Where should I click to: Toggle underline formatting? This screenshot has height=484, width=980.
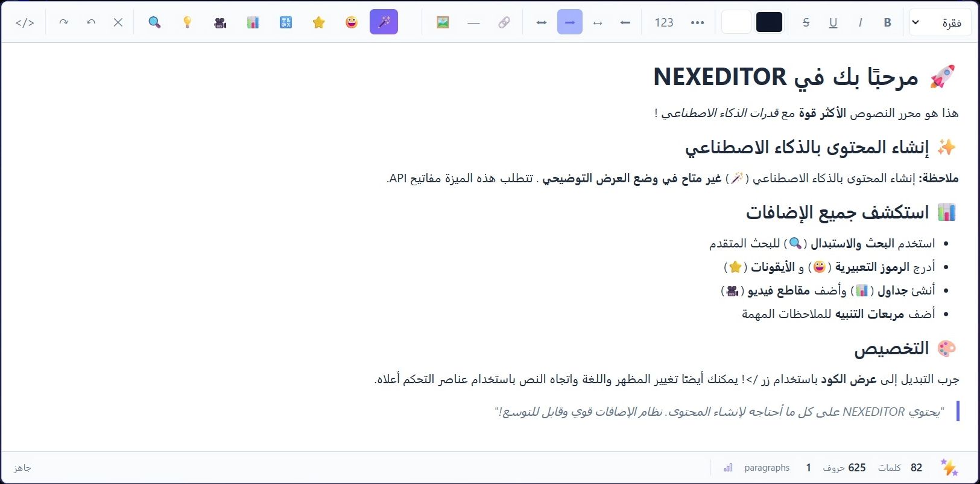click(x=833, y=23)
